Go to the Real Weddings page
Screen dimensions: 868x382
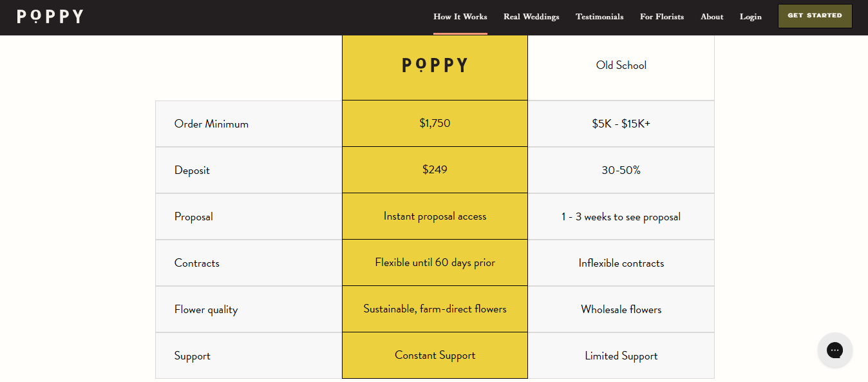click(x=531, y=17)
